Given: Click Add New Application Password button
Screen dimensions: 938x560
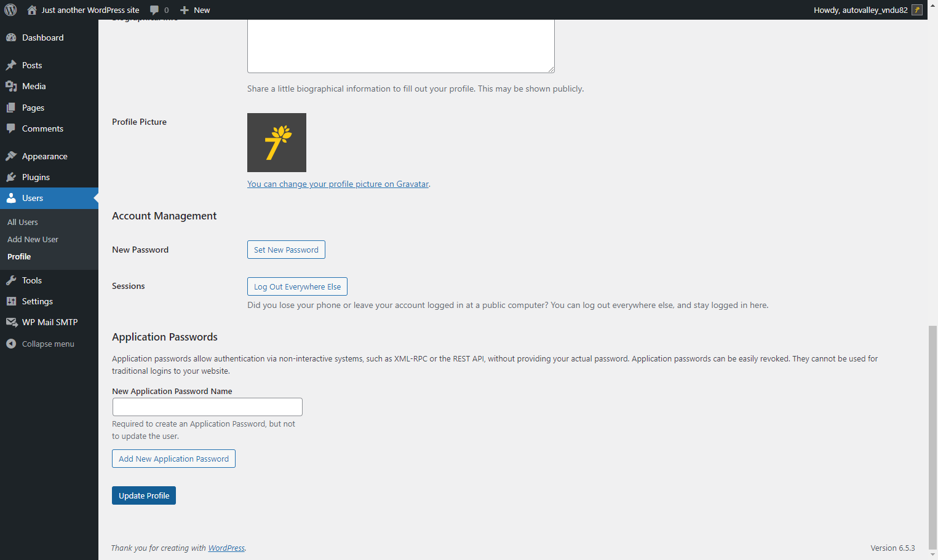Looking at the screenshot, I should (x=173, y=459).
